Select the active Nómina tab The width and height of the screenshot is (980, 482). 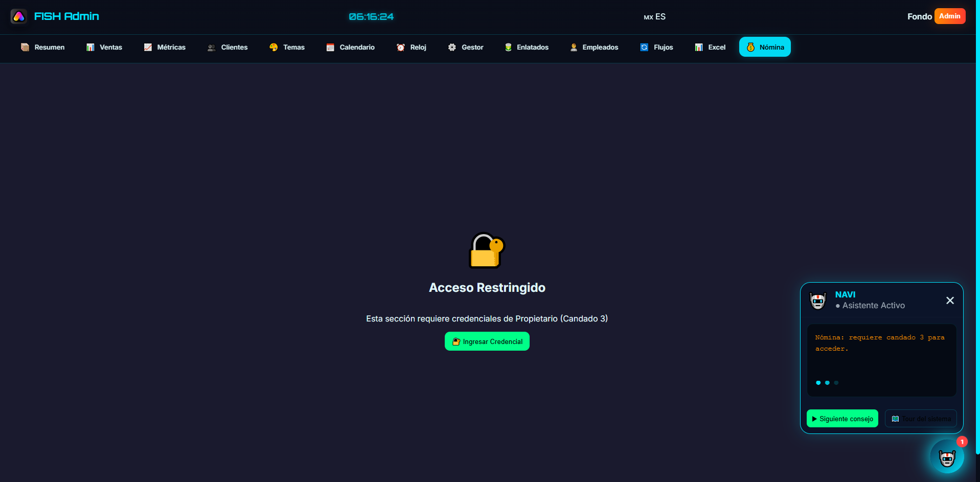click(765, 47)
